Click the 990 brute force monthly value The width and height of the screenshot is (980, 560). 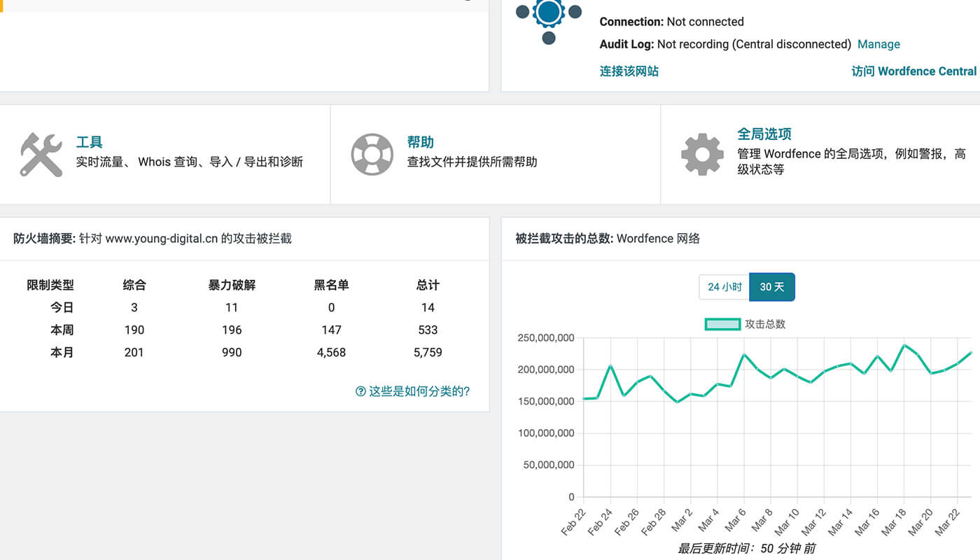pos(232,352)
